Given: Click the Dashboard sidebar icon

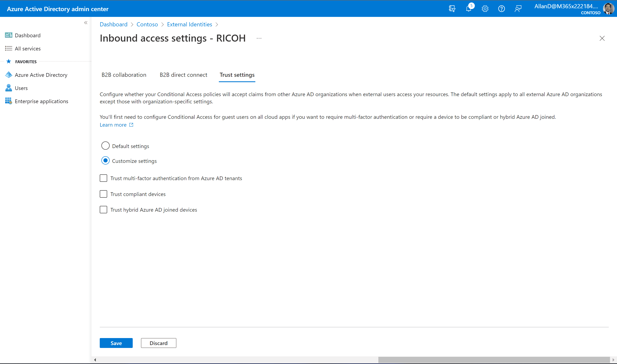Looking at the screenshot, I should (9, 35).
